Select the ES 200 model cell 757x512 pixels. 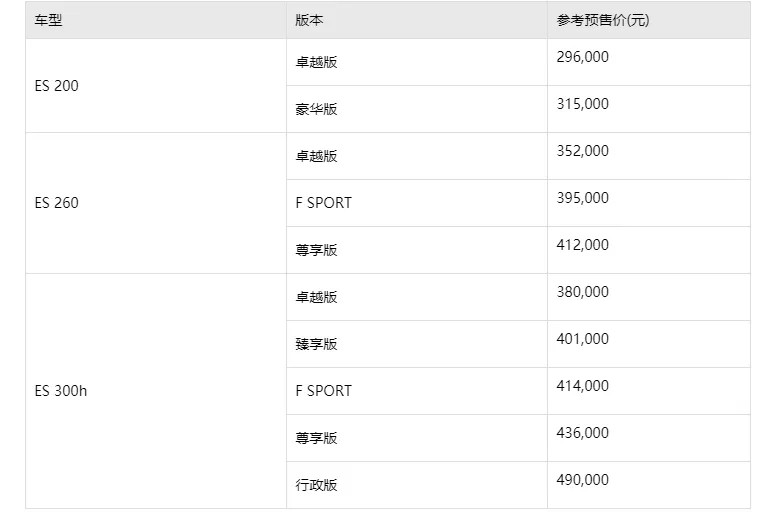point(56,86)
